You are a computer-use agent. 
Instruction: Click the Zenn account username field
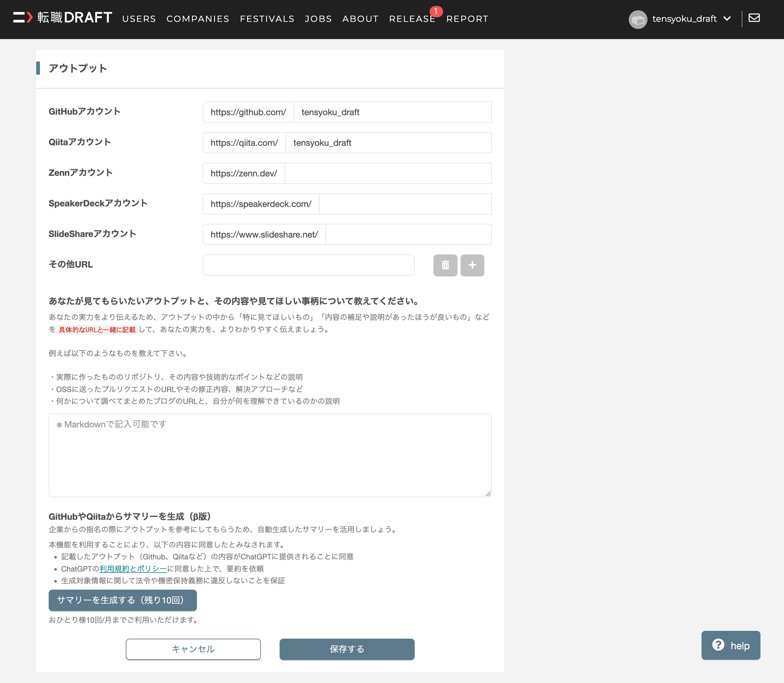tap(388, 173)
